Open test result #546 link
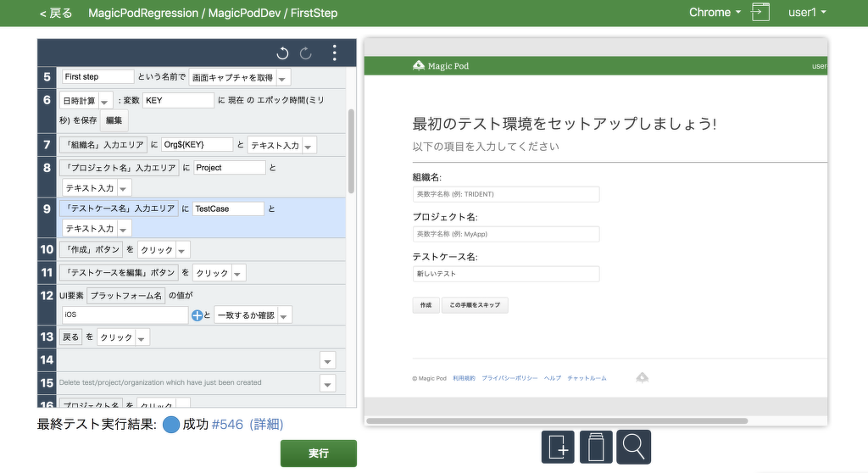Image resolution: width=868 pixels, height=473 pixels. pyautogui.click(x=227, y=425)
